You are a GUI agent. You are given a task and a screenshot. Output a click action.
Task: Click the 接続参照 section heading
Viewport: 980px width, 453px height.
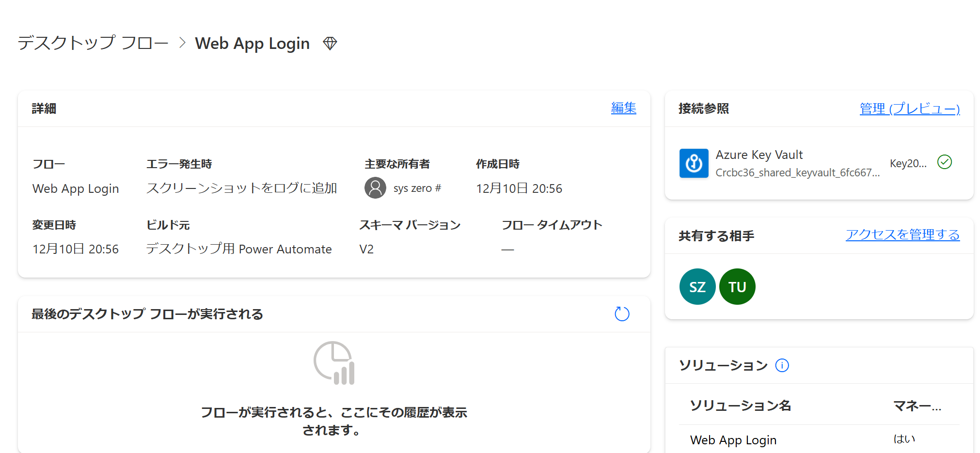point(704,109)
